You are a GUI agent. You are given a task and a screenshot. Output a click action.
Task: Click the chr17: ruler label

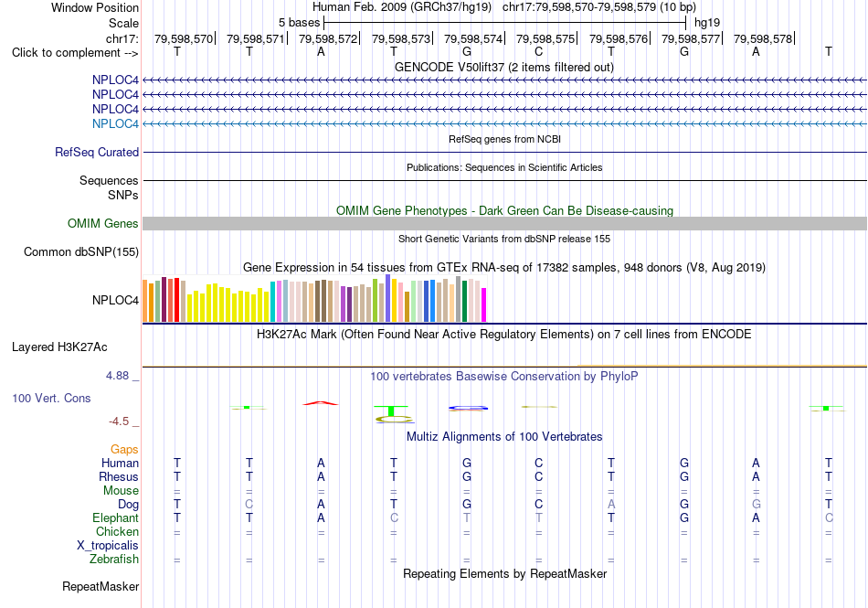(x=122, y=38)
